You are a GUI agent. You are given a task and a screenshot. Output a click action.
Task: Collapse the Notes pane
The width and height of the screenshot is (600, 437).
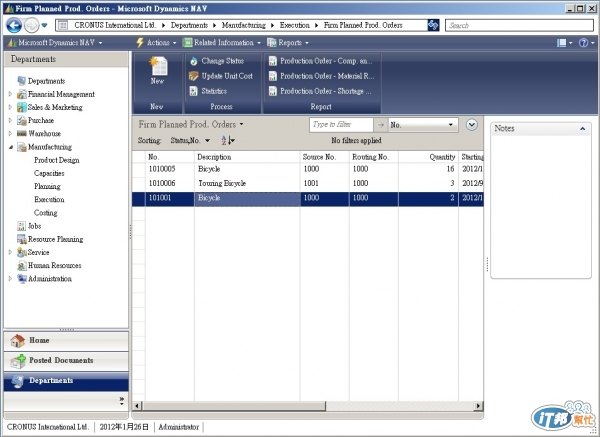click(x=582, y=129)
